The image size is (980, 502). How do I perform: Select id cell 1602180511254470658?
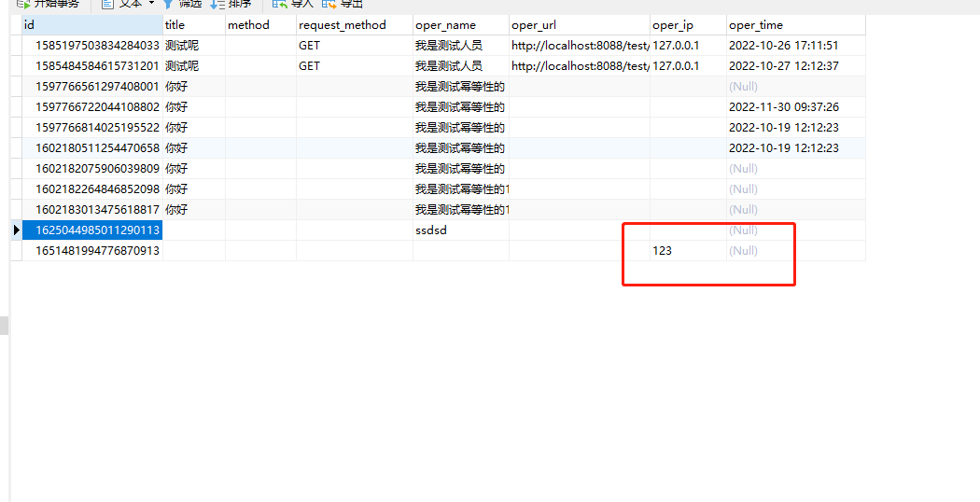tap(92, 148)
